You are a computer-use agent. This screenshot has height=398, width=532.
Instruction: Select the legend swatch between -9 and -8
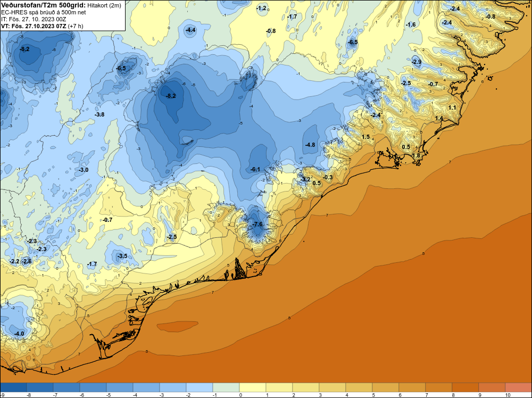pyautogui.click(x=13, y=387)
